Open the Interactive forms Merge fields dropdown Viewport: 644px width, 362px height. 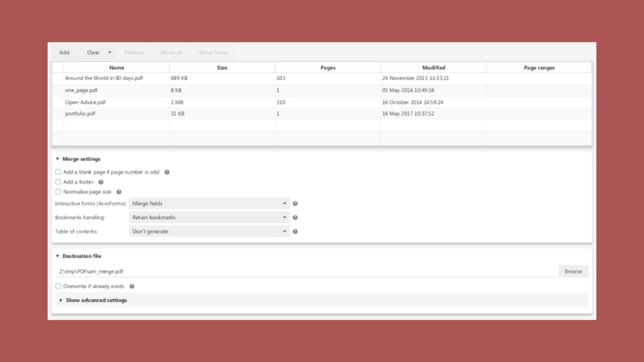pos(210,204)
